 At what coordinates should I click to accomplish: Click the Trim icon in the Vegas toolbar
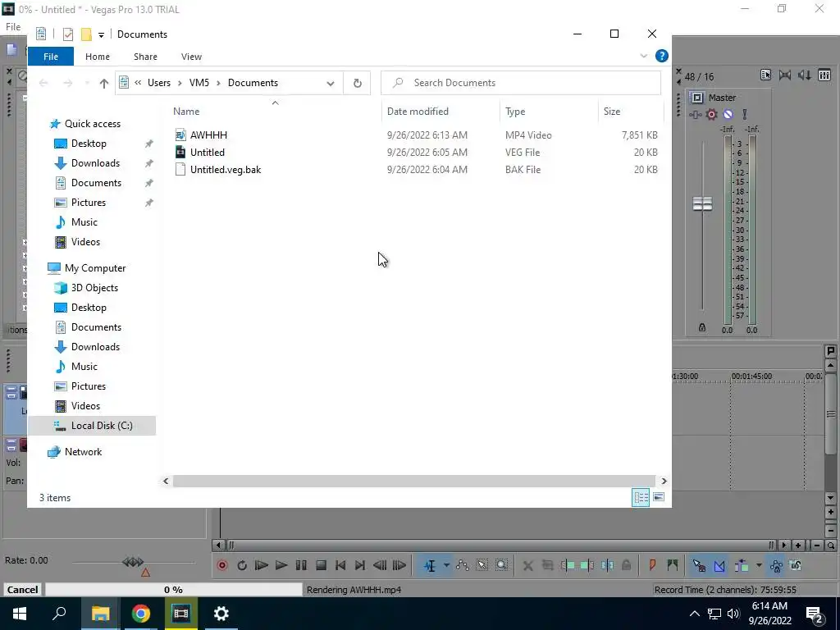pos(547,565)
